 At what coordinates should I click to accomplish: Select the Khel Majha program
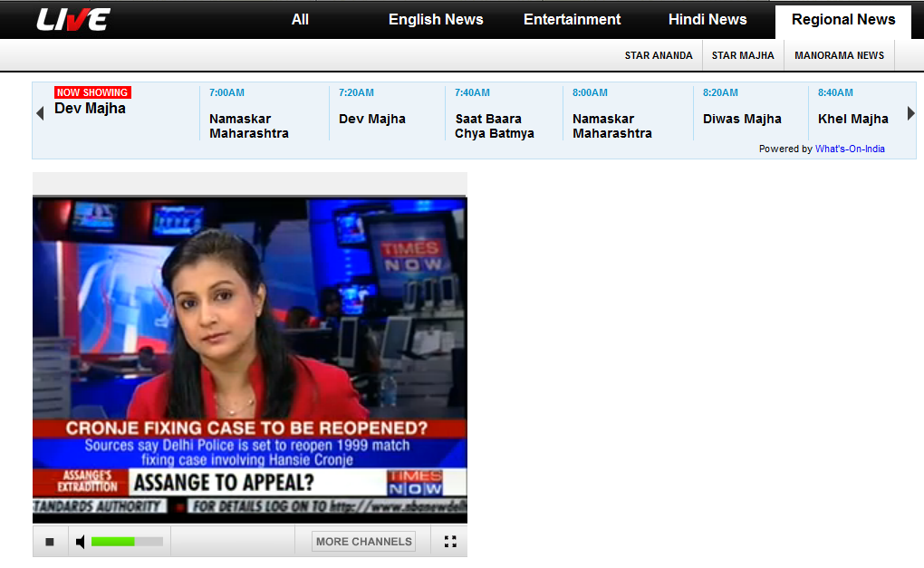click(852, 119)
